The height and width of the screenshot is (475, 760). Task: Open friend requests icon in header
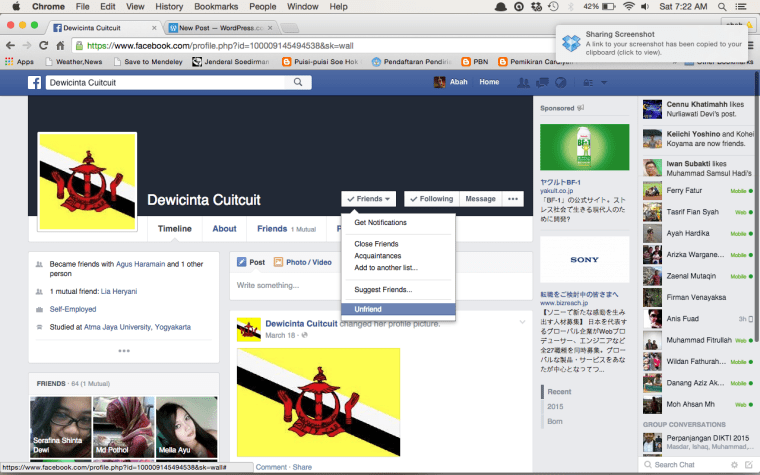coord(523,82)
